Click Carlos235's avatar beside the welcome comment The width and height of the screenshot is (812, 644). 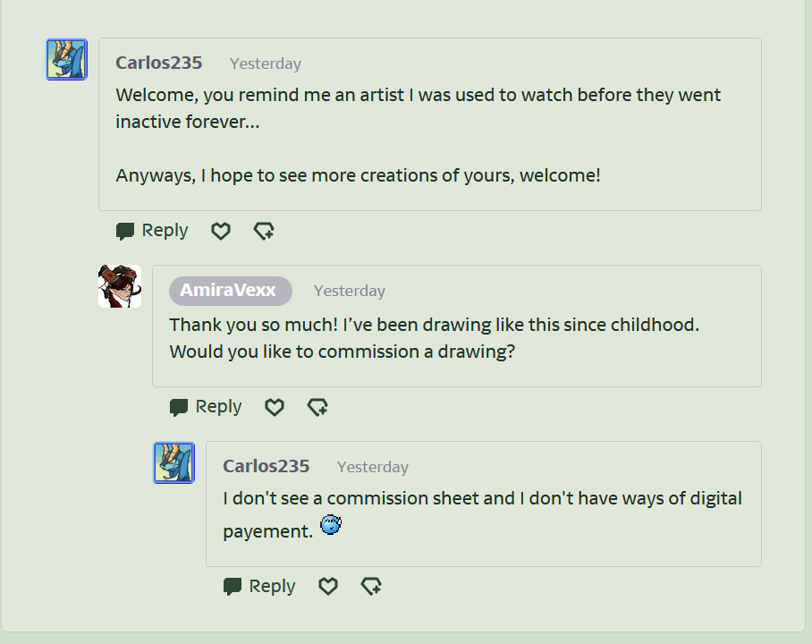67,60
